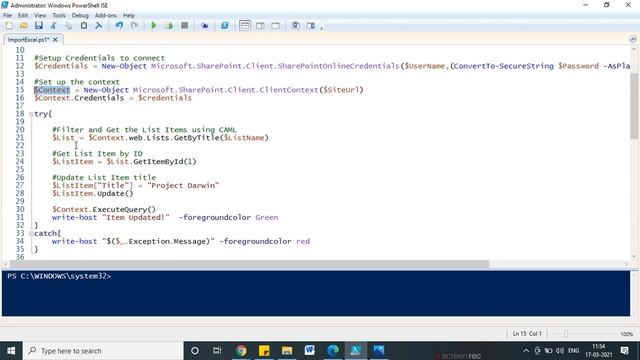Create a new script with the New icon
Image resolution: width=640 pixels, height=360 pixels.
9,26
